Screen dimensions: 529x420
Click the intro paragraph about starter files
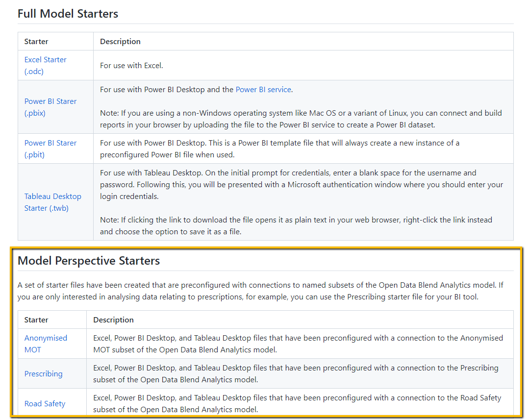(x=260, y=291)
